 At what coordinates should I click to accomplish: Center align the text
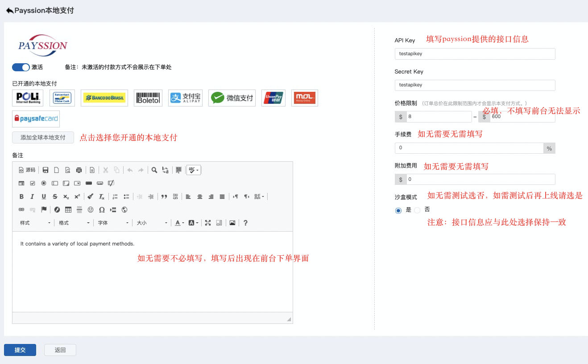(x=200, y=196)
